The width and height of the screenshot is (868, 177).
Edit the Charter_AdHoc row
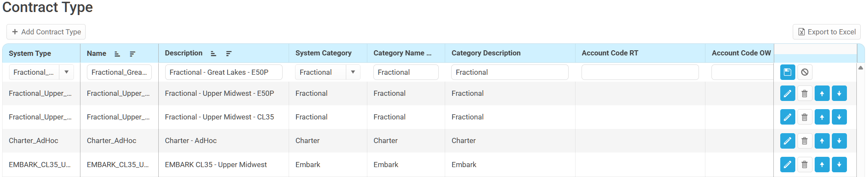point(787,141)
